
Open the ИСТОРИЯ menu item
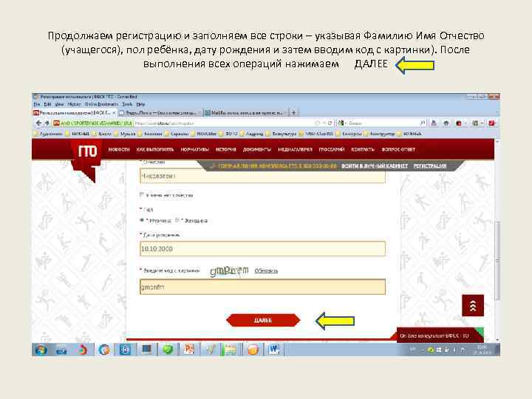click(225, 149)
